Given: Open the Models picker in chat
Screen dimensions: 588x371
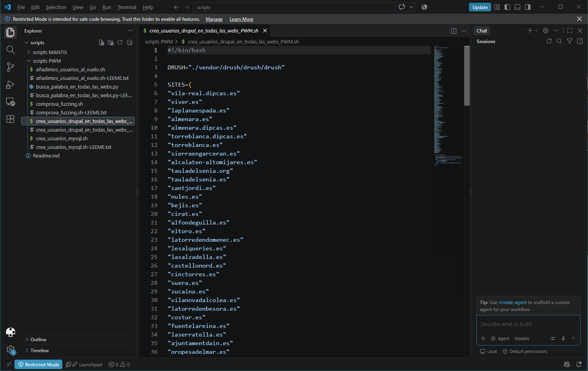Looking at the screenshot, I should coord(522,338).
